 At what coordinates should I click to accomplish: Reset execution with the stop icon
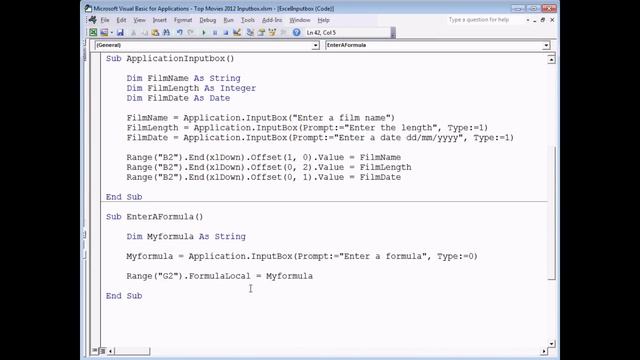coord(226,33)
